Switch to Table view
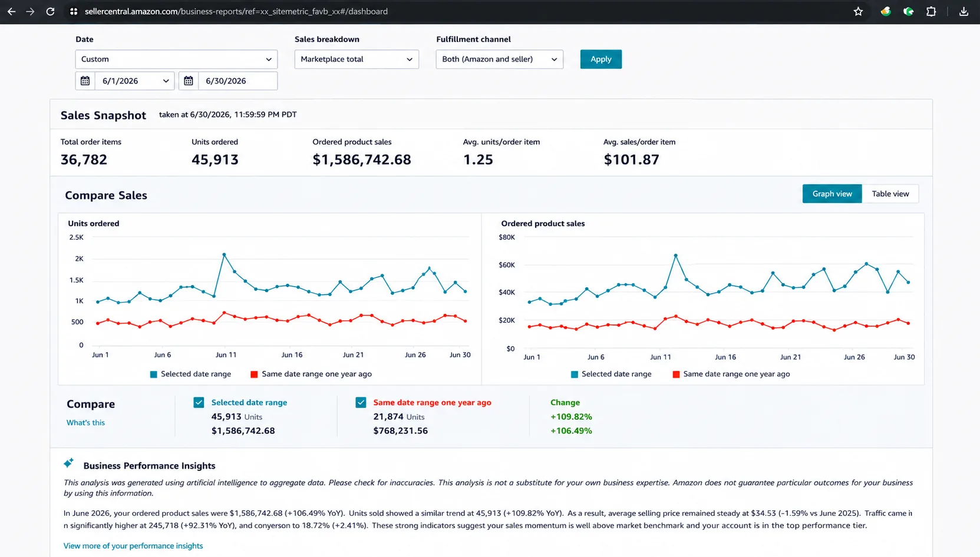 [x=890, y=194]
